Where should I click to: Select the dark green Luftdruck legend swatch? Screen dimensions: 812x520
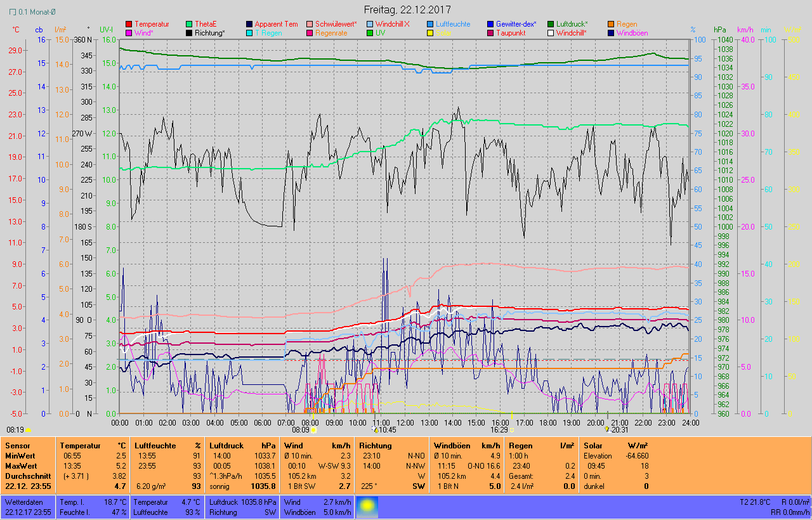click(x=551, y=24)
